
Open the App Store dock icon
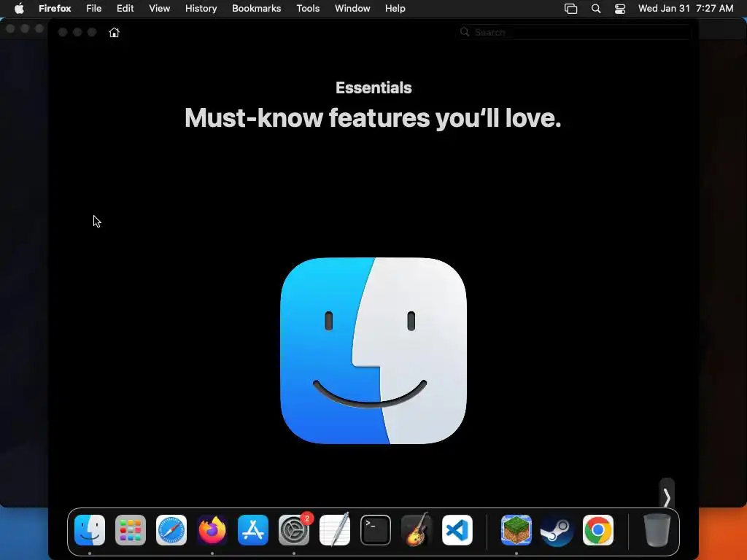click(x=253, y=530)
